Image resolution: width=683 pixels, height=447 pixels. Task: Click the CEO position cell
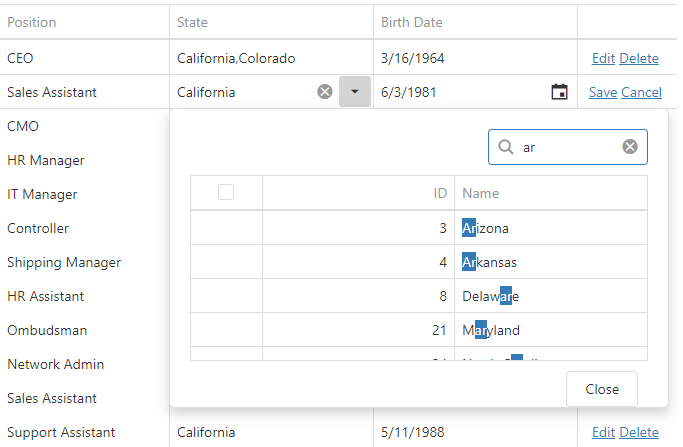(85, 58)
